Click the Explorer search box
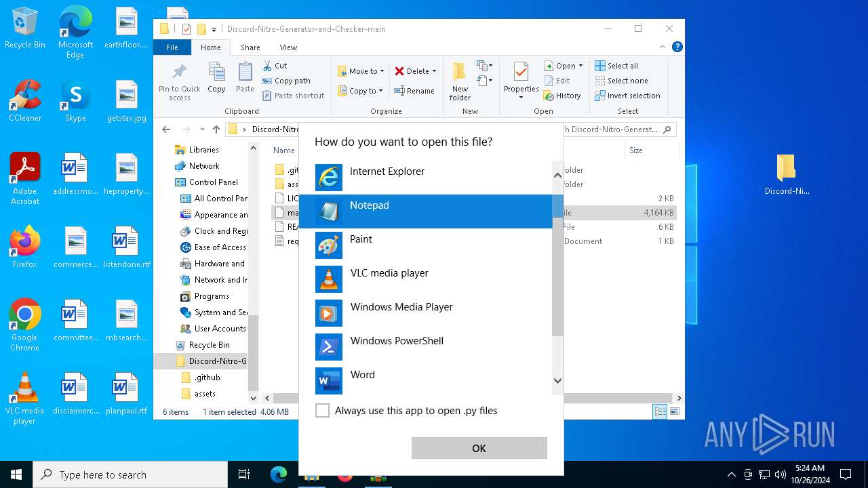 tap(619, 129)
